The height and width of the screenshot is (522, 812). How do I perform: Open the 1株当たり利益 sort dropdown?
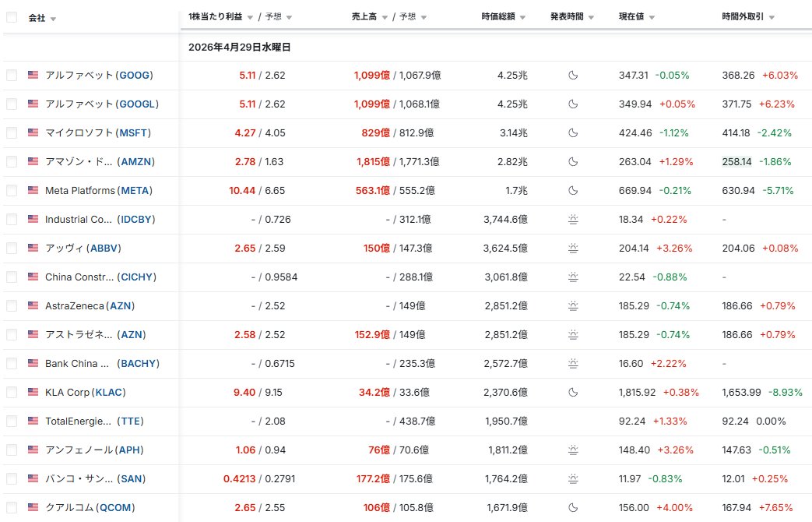point(250,18)
